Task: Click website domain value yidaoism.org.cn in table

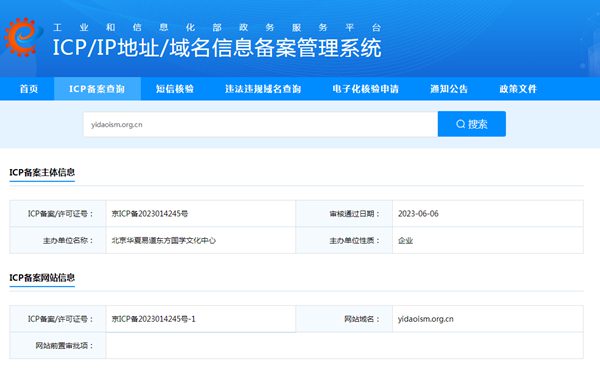Action: 426,319
